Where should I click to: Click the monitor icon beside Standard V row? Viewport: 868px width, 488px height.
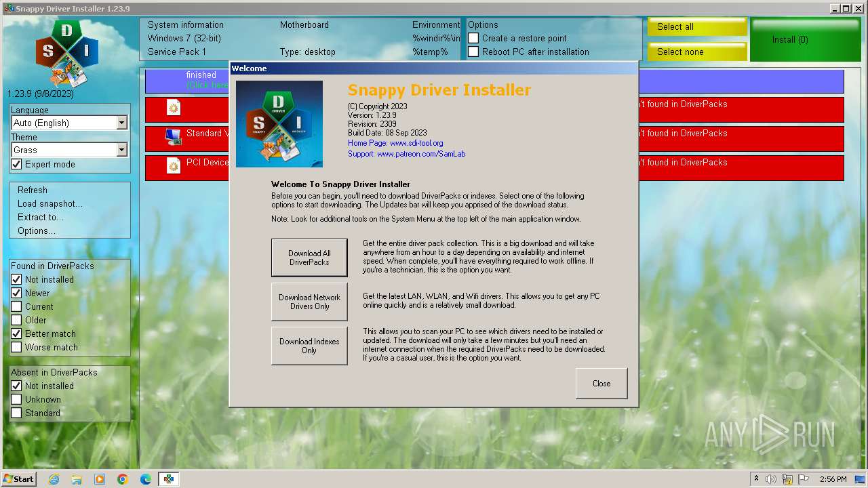pyautogui.click(x=174, y=137)
